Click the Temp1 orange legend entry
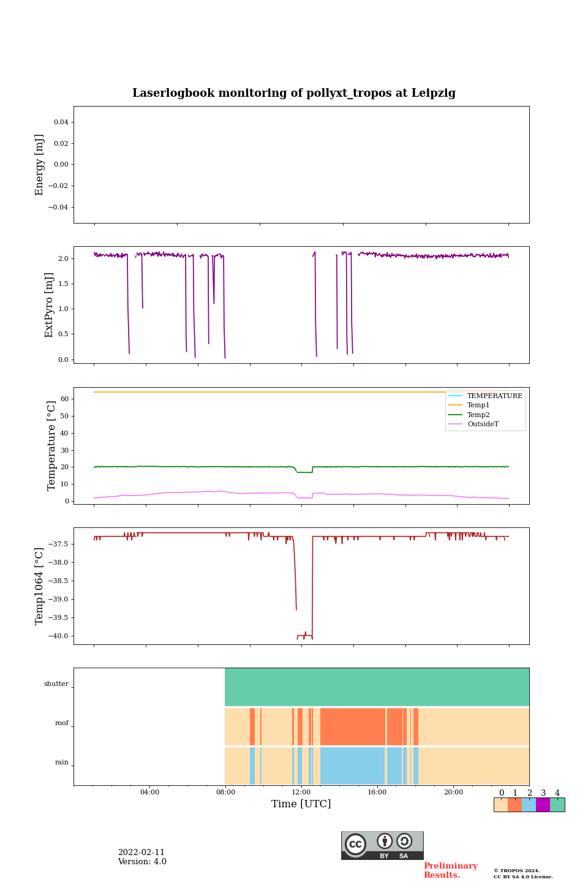Viewport: 588px width, 882px height. pyautogui.click(x=478, y=405)
